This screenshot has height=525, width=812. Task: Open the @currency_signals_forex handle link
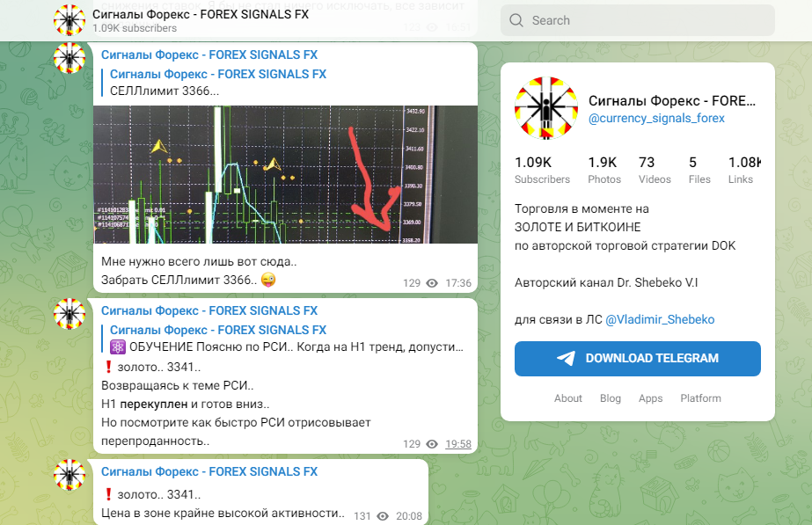(656, 119)
